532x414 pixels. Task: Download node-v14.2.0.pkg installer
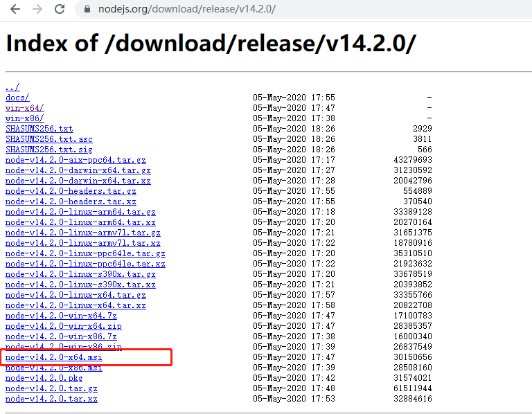tap(44, 378)
